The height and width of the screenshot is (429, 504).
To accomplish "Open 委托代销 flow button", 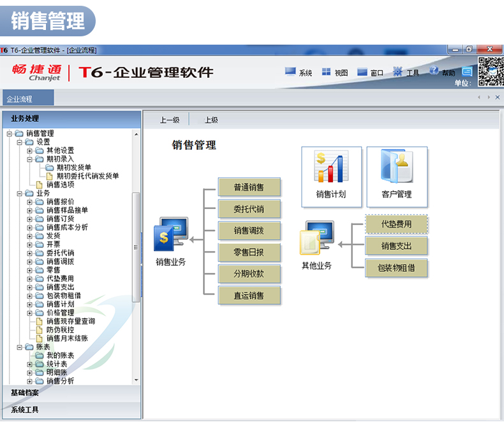I will 249,208.
